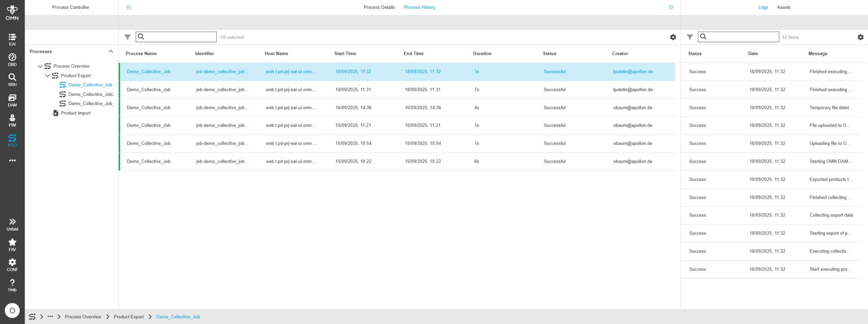Open FAV favorites in sidebar
Screen dimensions: 868x324
click(12, 244)
